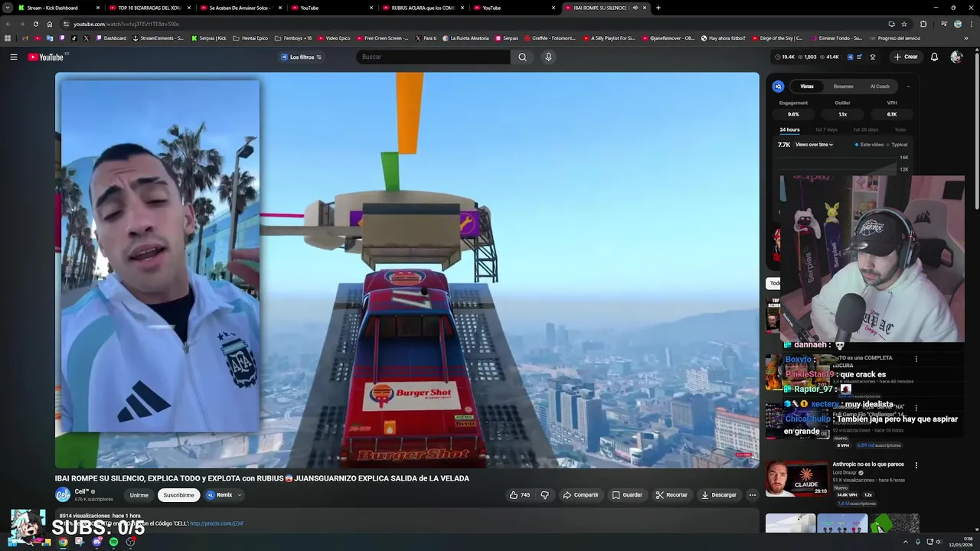Click the Buscar search input field
Viewport: 980px width, 551px height.
click(433, 57)
